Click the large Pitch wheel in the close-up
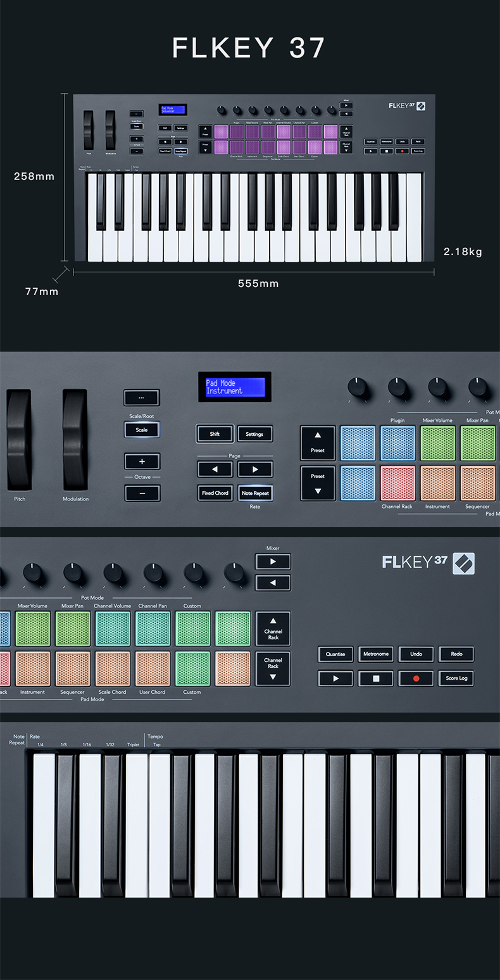 pyautogui.click(x=19, y=439)
